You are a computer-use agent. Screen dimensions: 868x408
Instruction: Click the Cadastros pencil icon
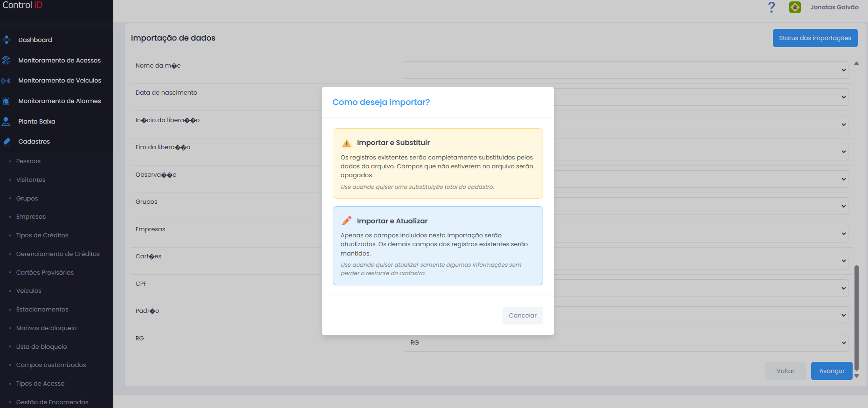(x=7, y=141)
